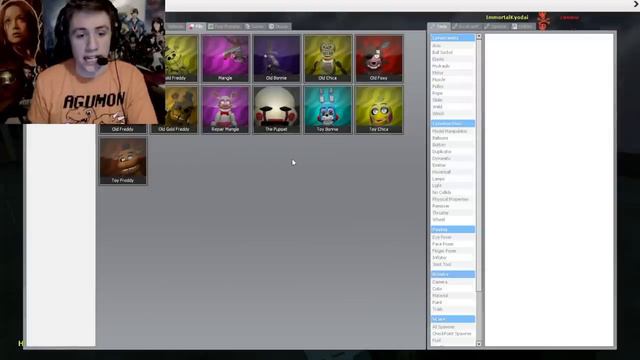
Task: Select the Paint tool
Action: [453, 302]
